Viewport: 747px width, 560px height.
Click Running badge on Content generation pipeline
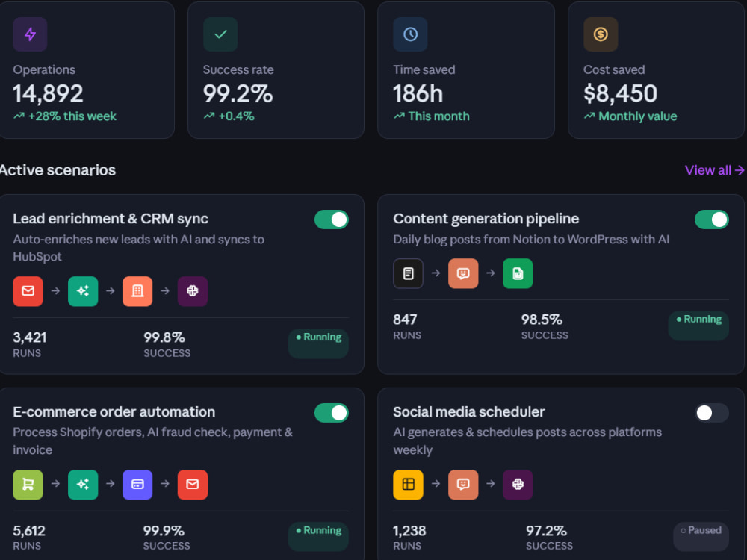tap(698, 326)
